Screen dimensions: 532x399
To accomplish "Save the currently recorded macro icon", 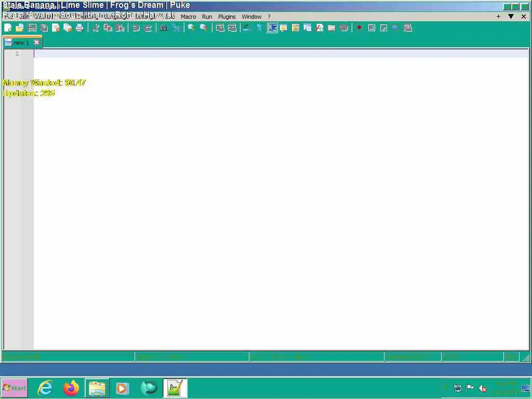I will click(x=407, y=28).
